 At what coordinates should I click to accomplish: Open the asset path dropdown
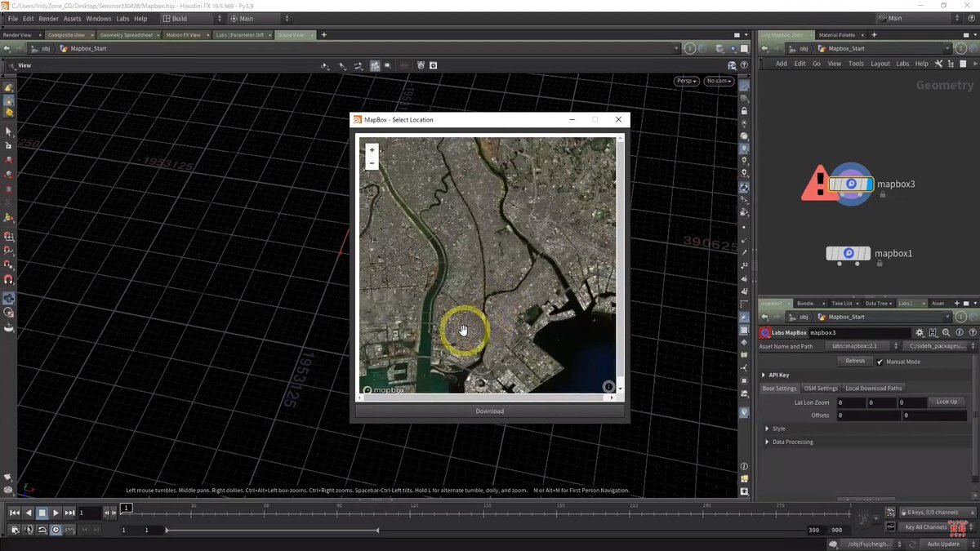(939, 346)
